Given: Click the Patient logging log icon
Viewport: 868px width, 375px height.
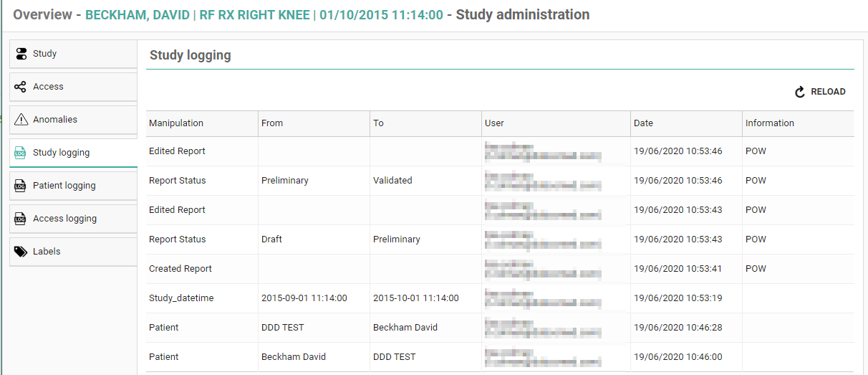Looking at the screenshot, I should [x=21, y=186].
